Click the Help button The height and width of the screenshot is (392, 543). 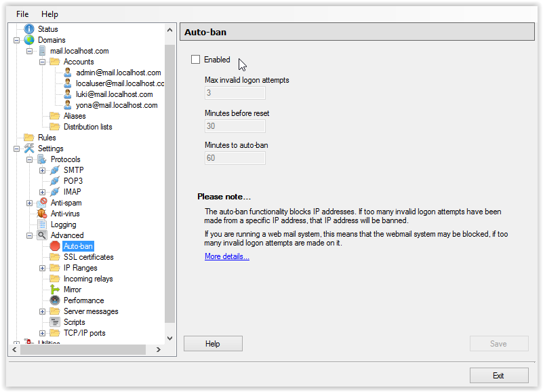(213, 343)
